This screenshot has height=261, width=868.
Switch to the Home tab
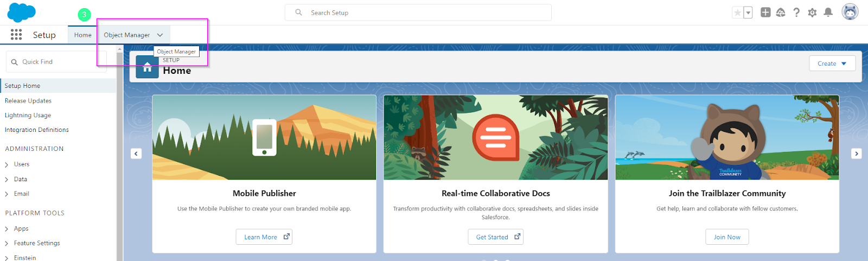point(83,35)
